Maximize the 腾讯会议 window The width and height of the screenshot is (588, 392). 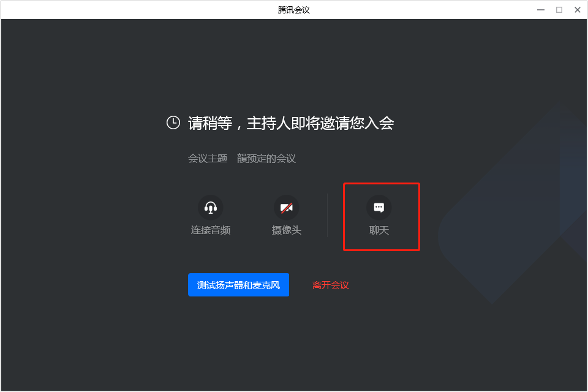559,10
